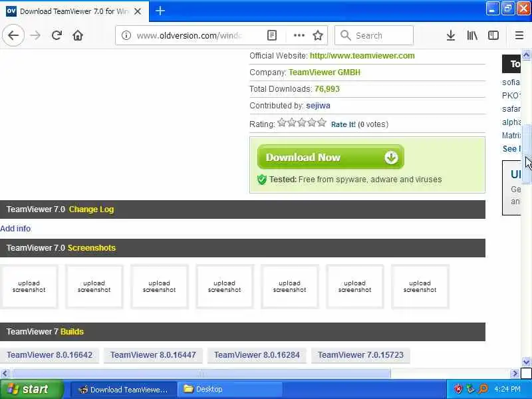Close the Download TeamViewer 7.0 tab
The height and width of the screenshot is (399, 532).
[138, 11]
